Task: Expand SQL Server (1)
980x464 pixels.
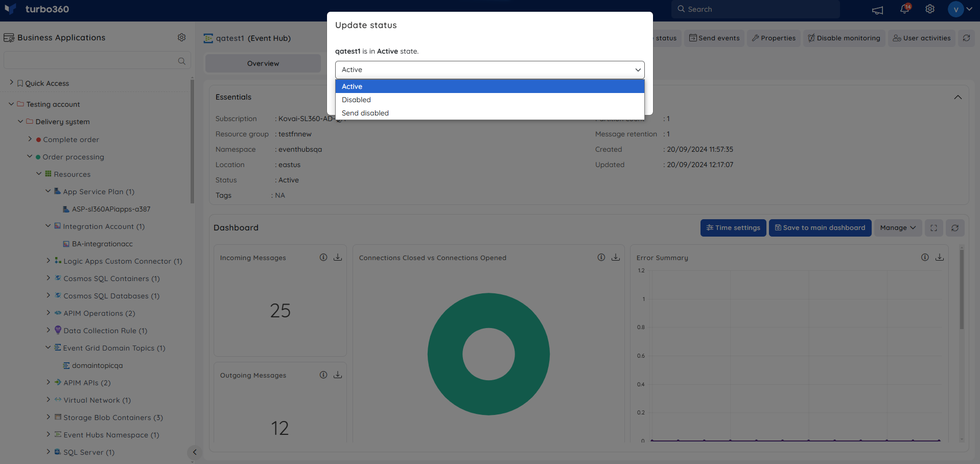Action: (48, 451)
